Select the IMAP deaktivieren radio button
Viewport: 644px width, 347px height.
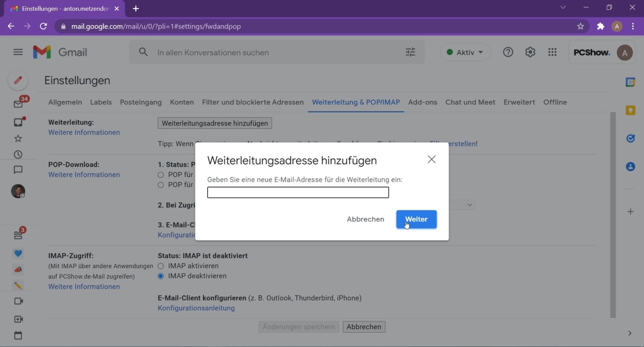(x=161, y=276)
